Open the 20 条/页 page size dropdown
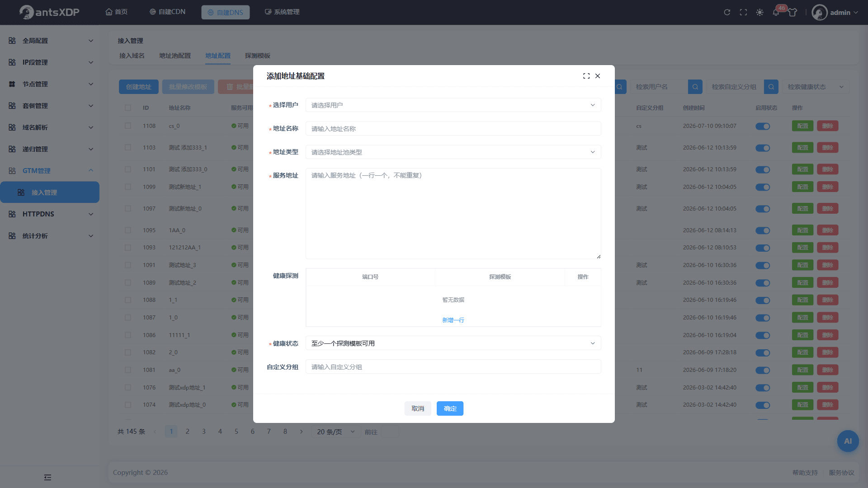This screenshot has width=868, height=488. (335, 432)
